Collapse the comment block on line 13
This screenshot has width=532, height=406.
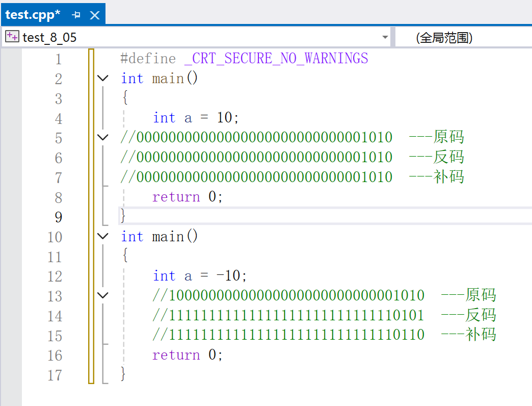pos(103,295)
